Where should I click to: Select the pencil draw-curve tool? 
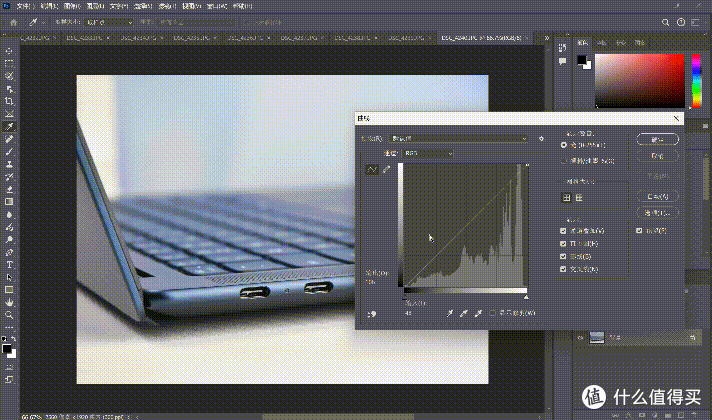(x=386, y=169)
